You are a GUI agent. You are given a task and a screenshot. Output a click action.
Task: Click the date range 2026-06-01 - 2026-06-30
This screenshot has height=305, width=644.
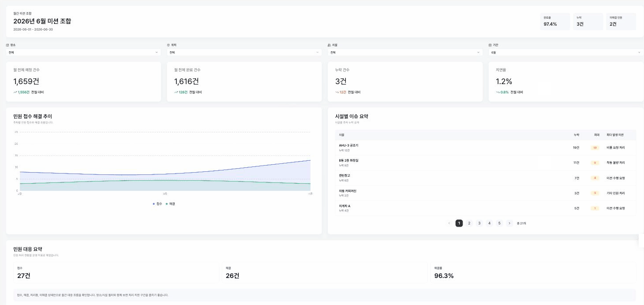coord(33,30)
